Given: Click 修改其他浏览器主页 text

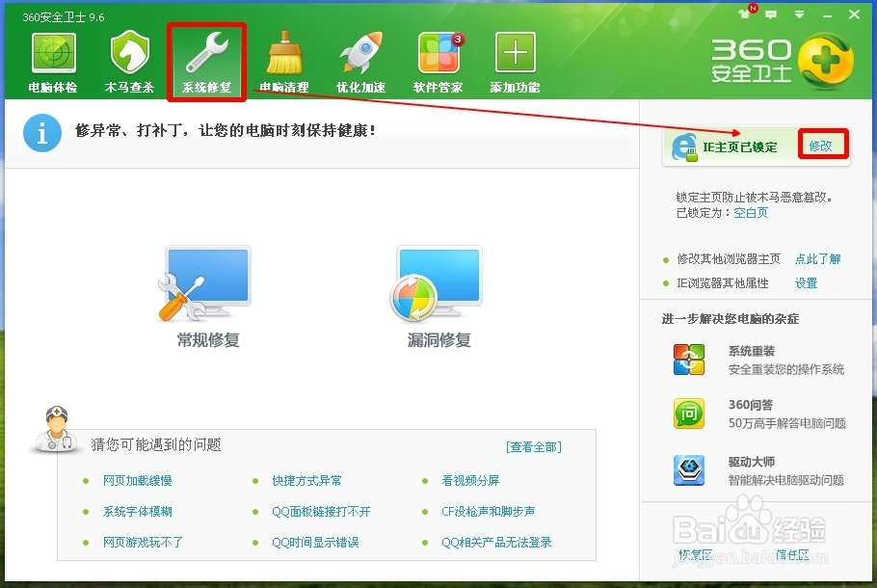Looking at the screenshot, I should coord(729,259).
